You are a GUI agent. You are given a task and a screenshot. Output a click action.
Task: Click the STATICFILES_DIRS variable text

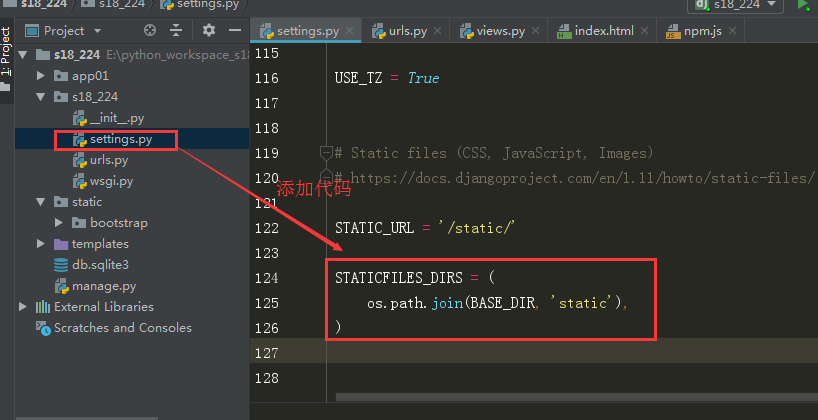point(399,278)
